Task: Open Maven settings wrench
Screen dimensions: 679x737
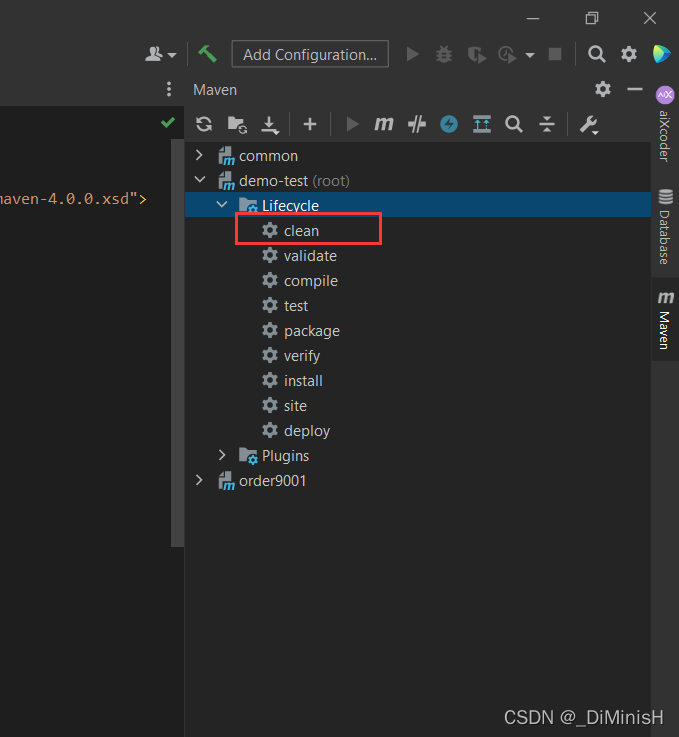Action: click(x=588, y=125)
